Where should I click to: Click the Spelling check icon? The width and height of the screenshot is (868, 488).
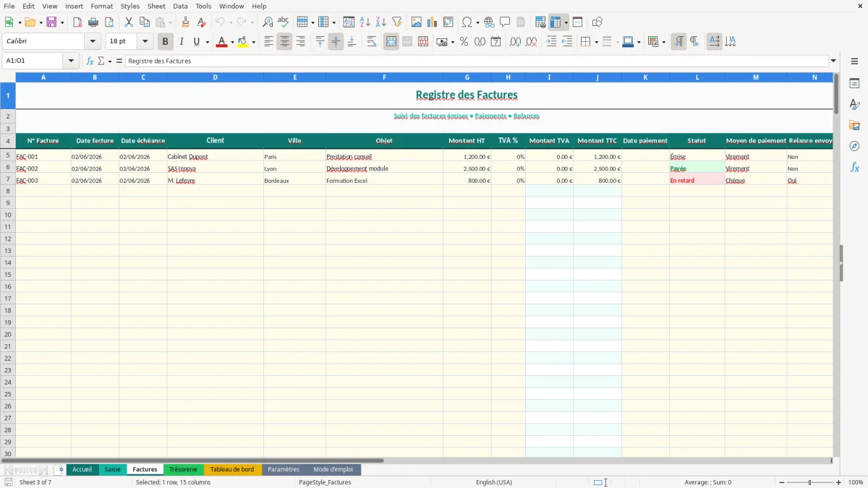point(284,22)
